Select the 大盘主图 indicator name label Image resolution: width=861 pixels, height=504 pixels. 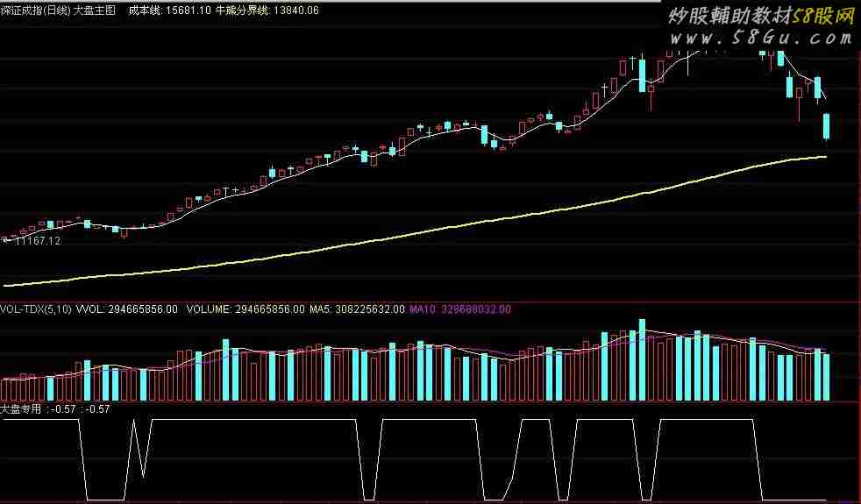pos(96,11)
